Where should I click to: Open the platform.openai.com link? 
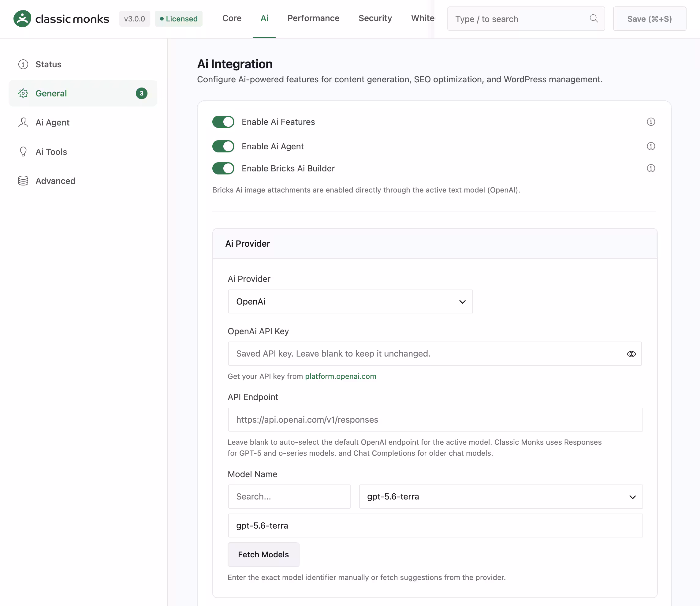tap(341, 376)
